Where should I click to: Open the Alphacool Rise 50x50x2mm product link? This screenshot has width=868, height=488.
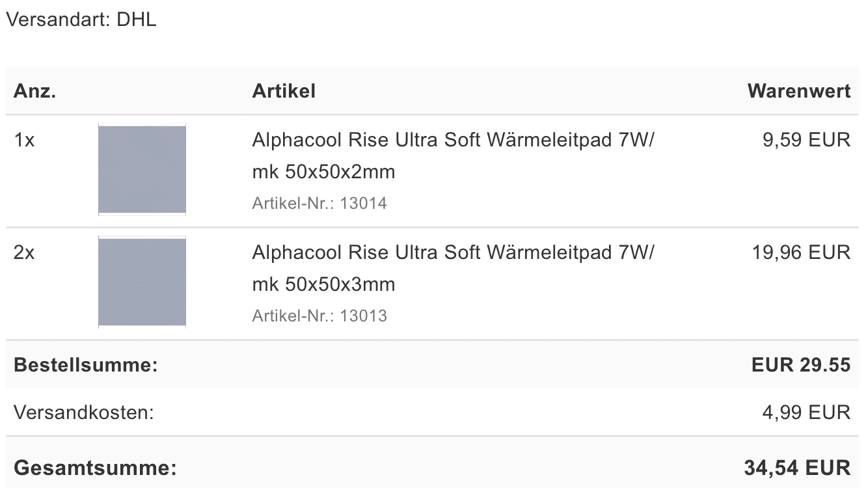tap(453, 156)
